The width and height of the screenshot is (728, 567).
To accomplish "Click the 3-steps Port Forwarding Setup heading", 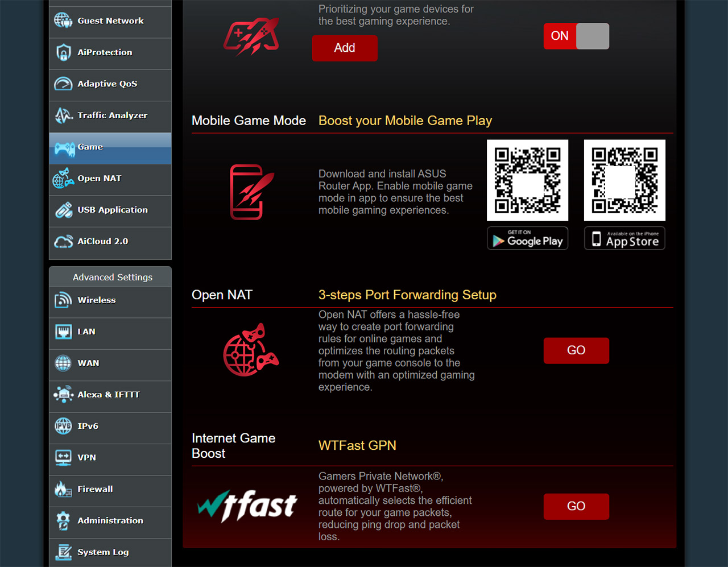I will 407,295.
